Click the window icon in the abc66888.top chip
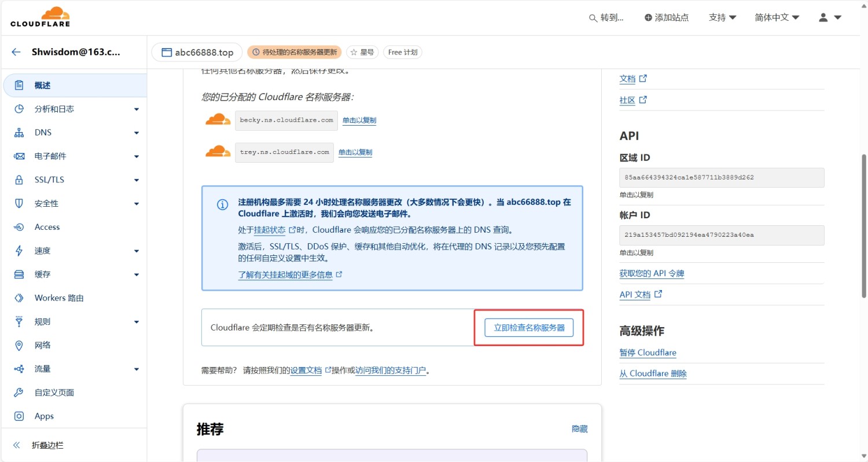This screenshot has width=868, height=462. click(167, 52)
